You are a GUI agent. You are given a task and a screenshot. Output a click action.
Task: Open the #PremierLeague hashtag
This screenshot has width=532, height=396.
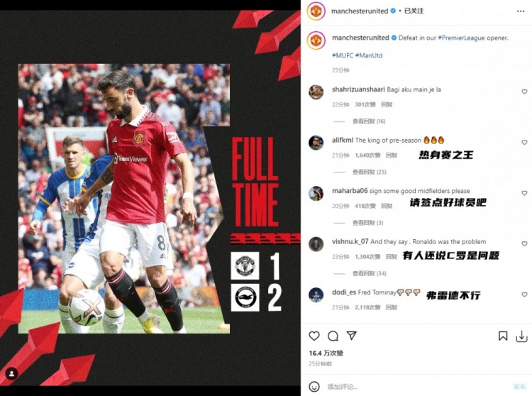point(461,38)
